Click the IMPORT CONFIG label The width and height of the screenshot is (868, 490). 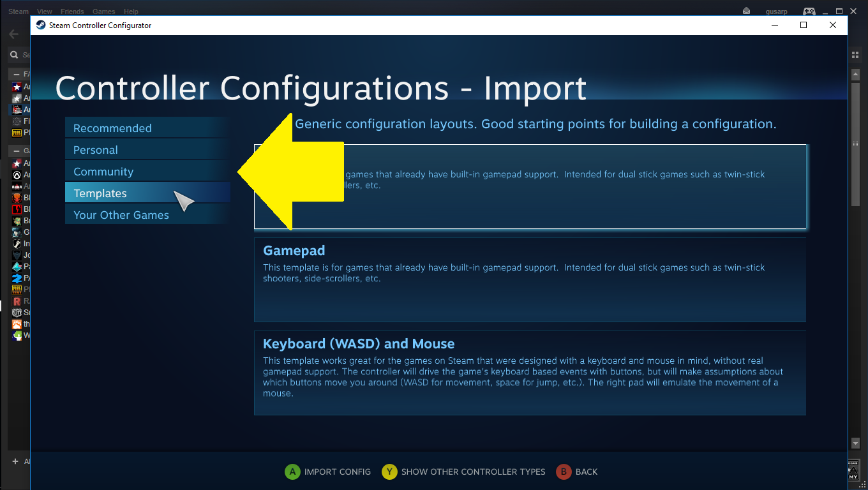[338, 472]
